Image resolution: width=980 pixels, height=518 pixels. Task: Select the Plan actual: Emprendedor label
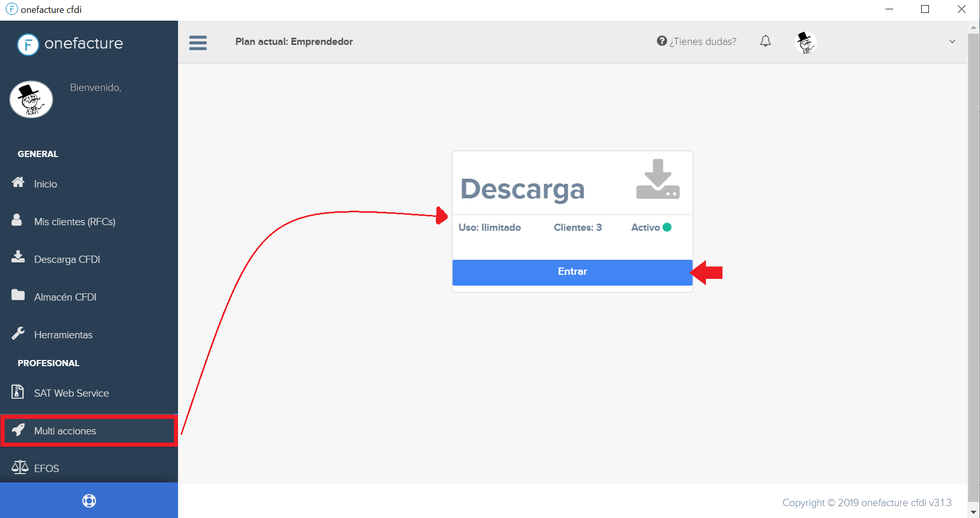coord(294,41)
